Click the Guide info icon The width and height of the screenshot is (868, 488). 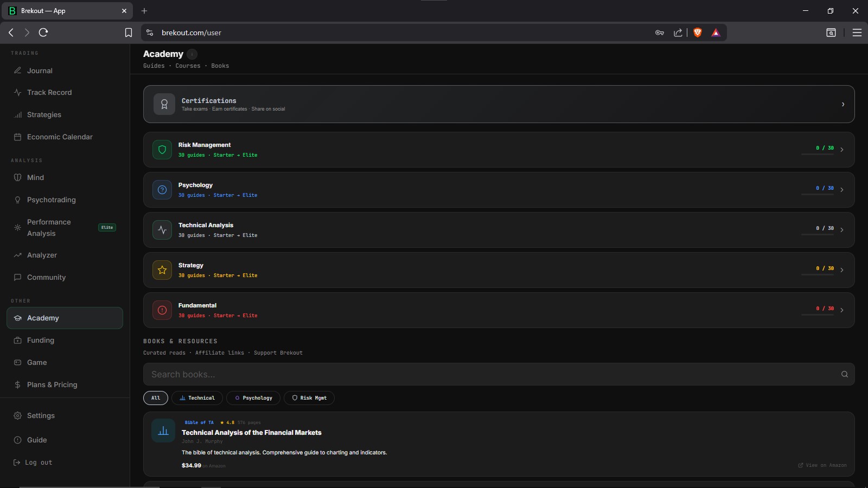pos(17,440)
